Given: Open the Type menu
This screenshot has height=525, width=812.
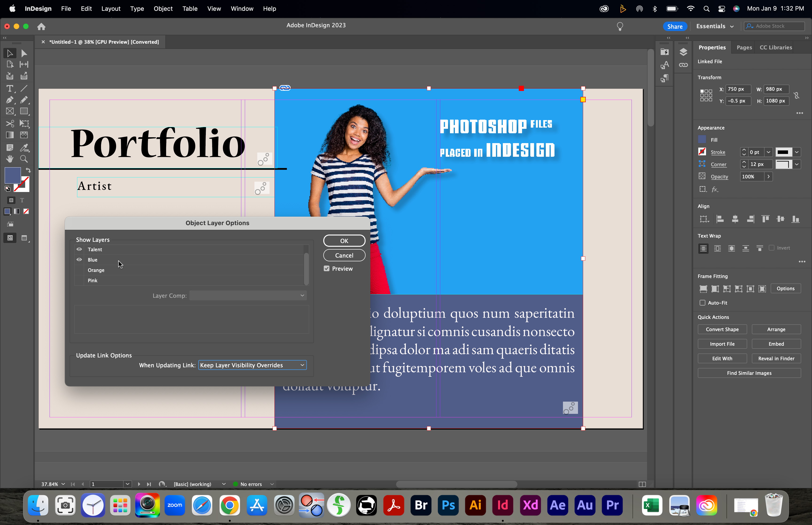Looking at the screenshot, I should tap(137, 8).
